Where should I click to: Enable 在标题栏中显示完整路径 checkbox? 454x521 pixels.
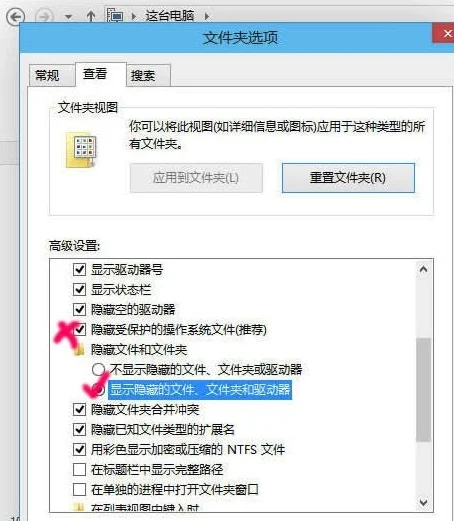79,469
